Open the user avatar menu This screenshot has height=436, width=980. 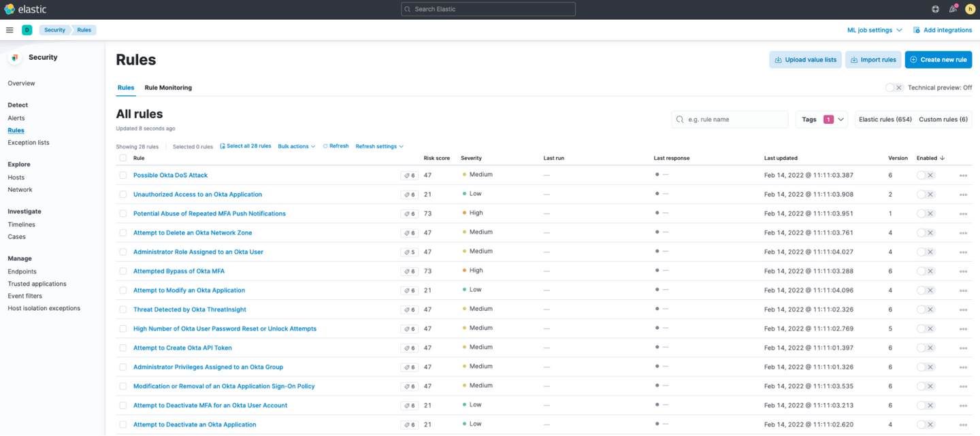[970, 10]
